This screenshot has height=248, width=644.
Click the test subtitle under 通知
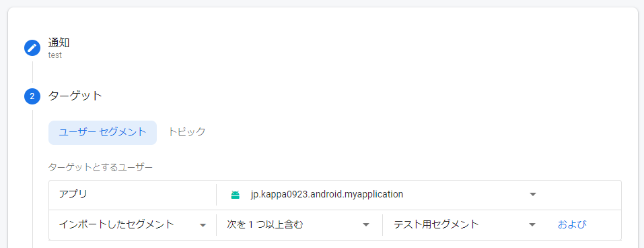(x=55, y=55)
